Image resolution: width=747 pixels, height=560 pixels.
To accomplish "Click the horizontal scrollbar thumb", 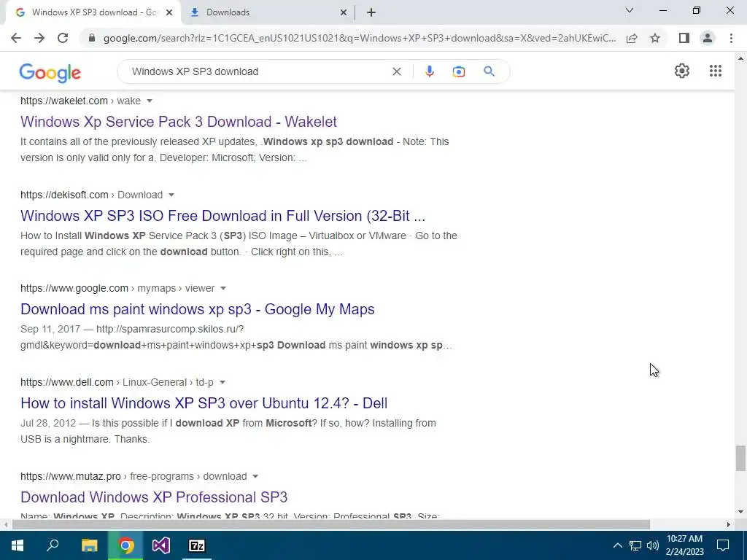I will [331, 524].
